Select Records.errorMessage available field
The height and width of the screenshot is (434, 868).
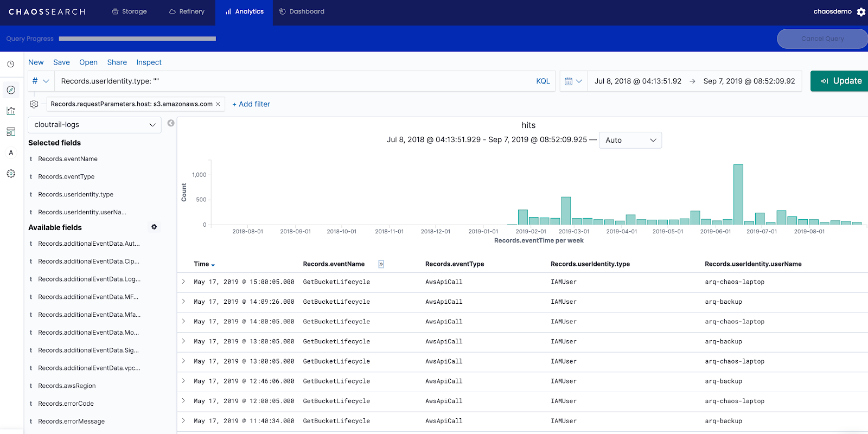point(71,422)
